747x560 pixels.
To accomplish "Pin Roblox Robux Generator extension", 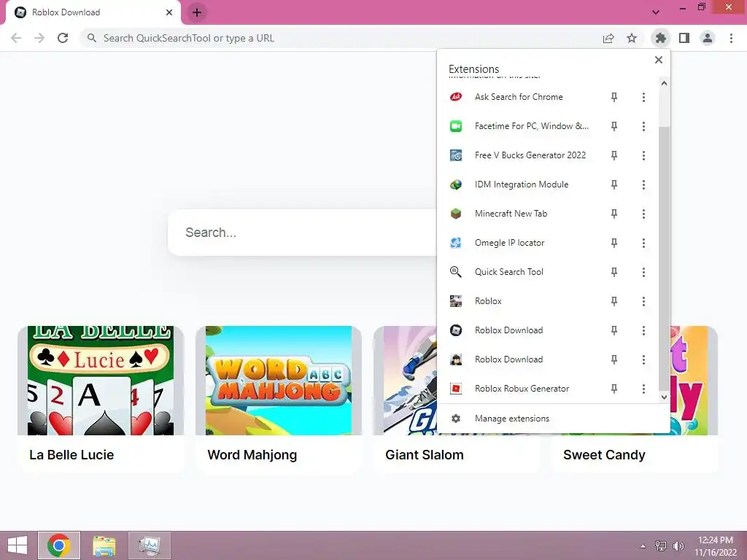I will (x=614, y=389).
